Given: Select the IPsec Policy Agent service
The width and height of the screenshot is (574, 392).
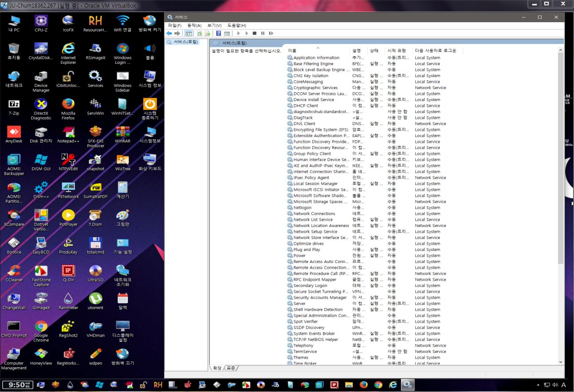Looking at the screenshot, I should pos(375,177).
